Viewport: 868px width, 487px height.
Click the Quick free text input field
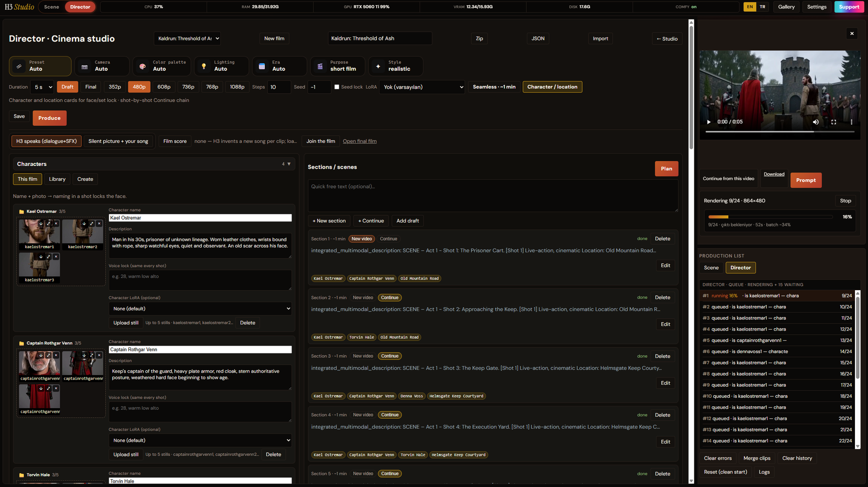click(493, 196)
